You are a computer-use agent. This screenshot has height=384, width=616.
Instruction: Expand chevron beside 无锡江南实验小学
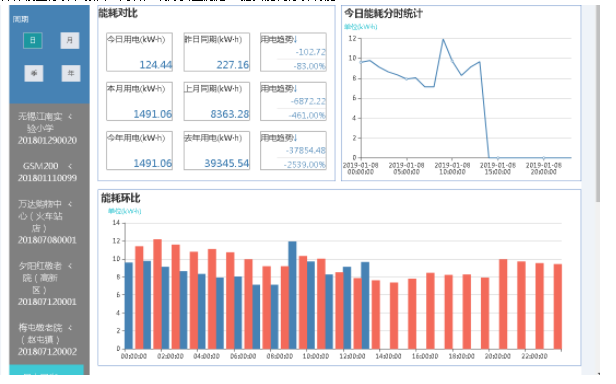point(70,116)
